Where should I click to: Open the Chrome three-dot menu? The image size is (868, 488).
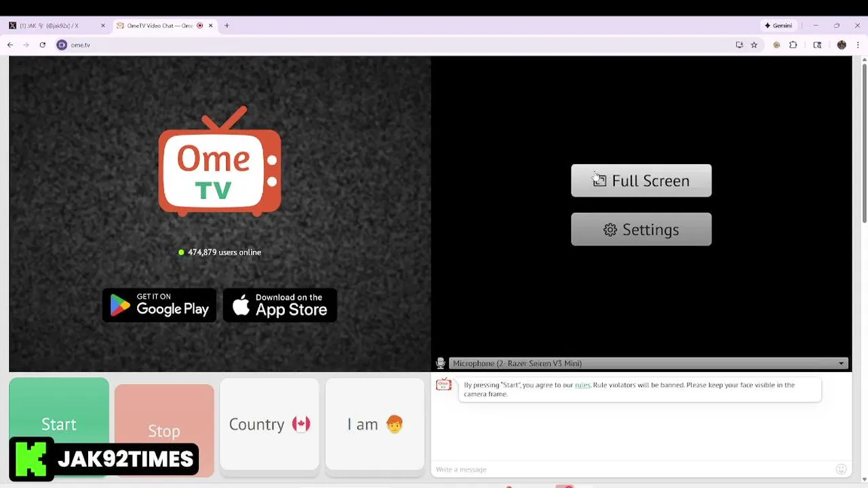(x=858, y=45)
